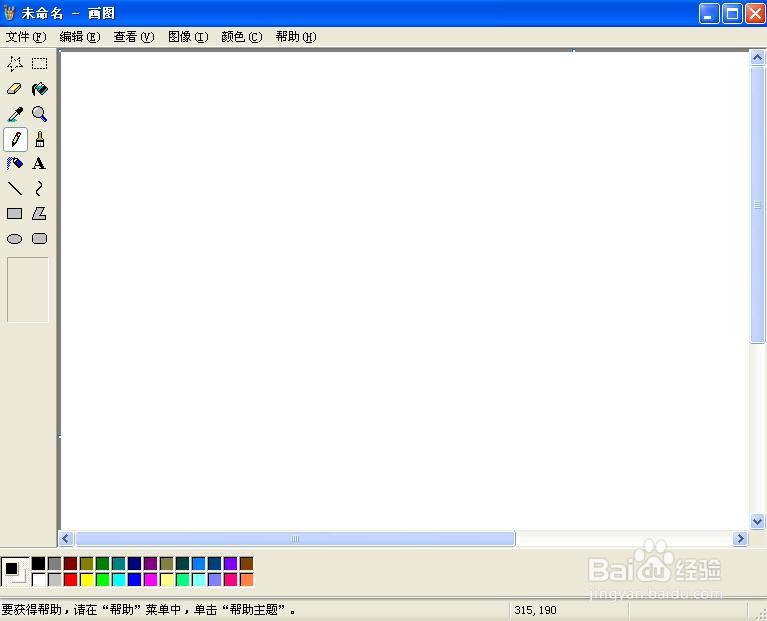This screenshot has width=767, height=621.
Task: Click the foreground/background color indicator box
Action: click(x=15, y=572)
